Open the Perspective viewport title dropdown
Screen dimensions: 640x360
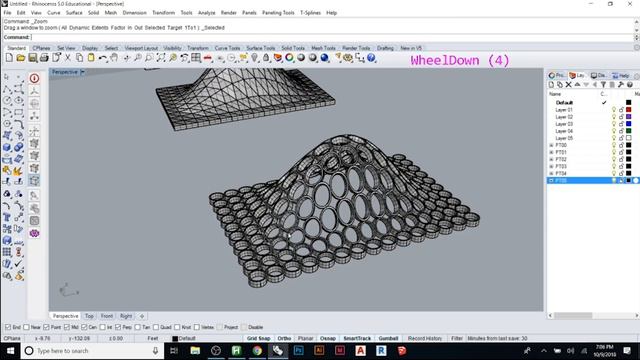pyautogui.click(x=82, y=72)
